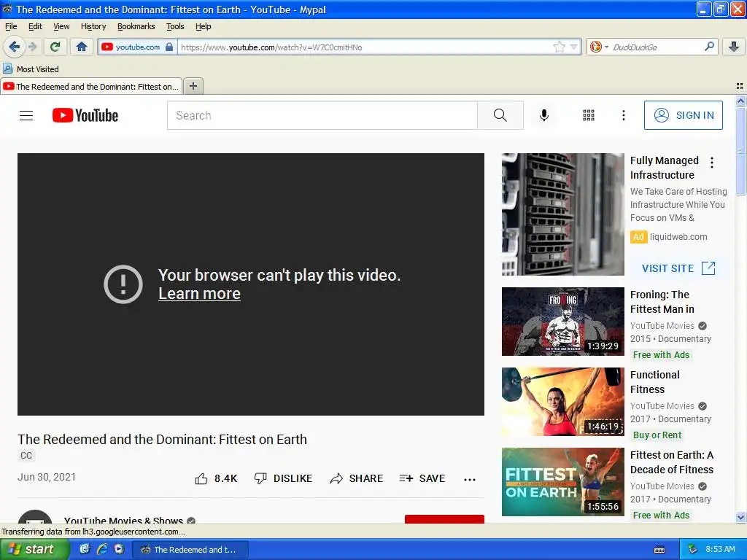Show the list all tabs button

click(x=740, y=86)
